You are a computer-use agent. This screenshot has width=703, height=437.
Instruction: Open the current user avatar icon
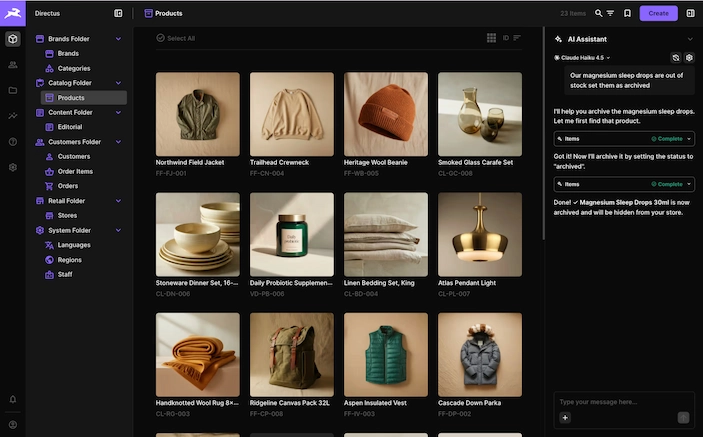pos(13,424)
